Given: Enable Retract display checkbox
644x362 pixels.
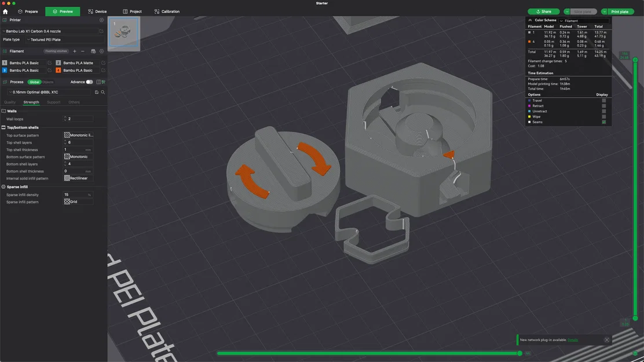Looking at the screenshot, I should pos(603,105).
